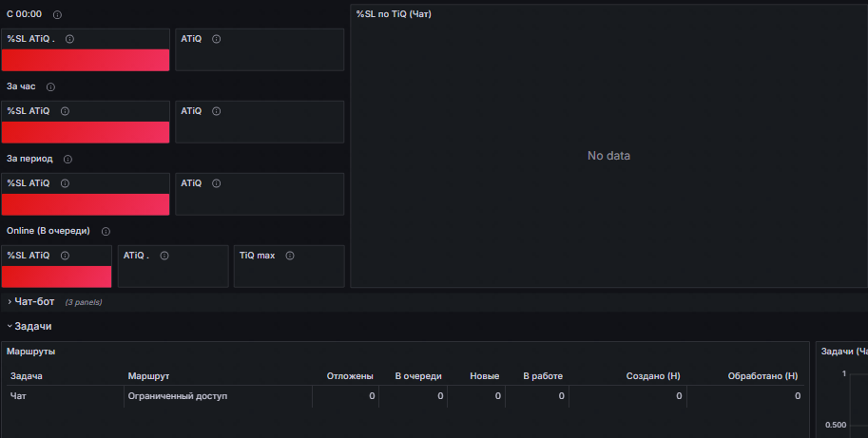Click info icon of ATiQ panel in Online row

point(164,256)
